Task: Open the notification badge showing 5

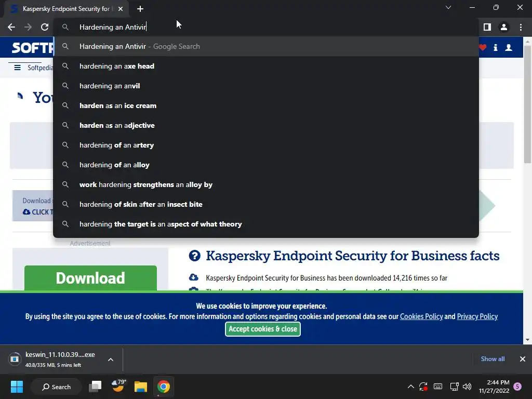Action: coord(517,387)
